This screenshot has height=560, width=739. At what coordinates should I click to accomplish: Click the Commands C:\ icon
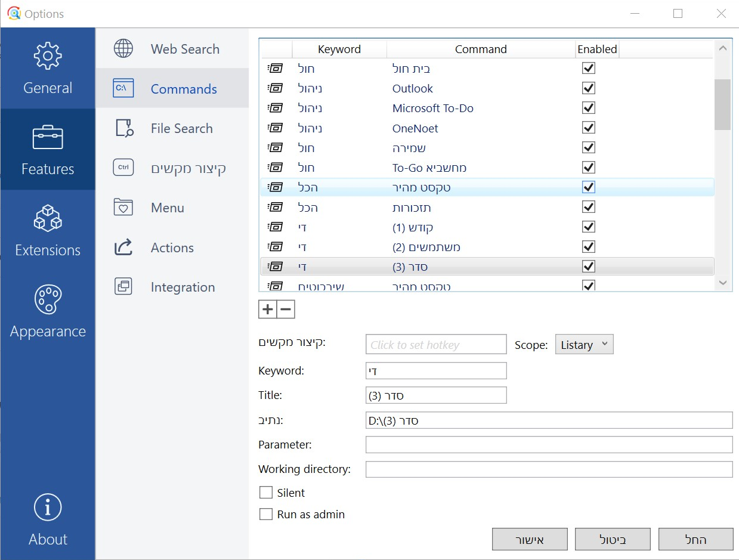(x=123, y=88)
